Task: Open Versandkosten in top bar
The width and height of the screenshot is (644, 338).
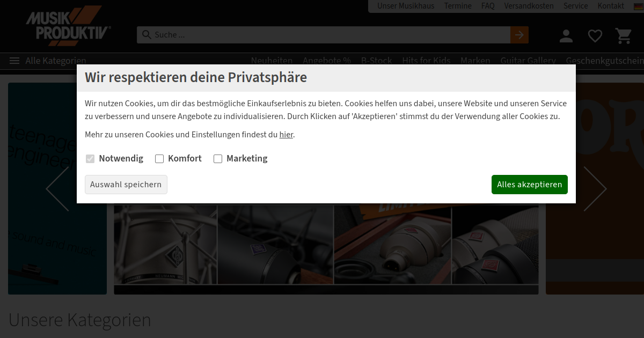Action: coord(529,6)
